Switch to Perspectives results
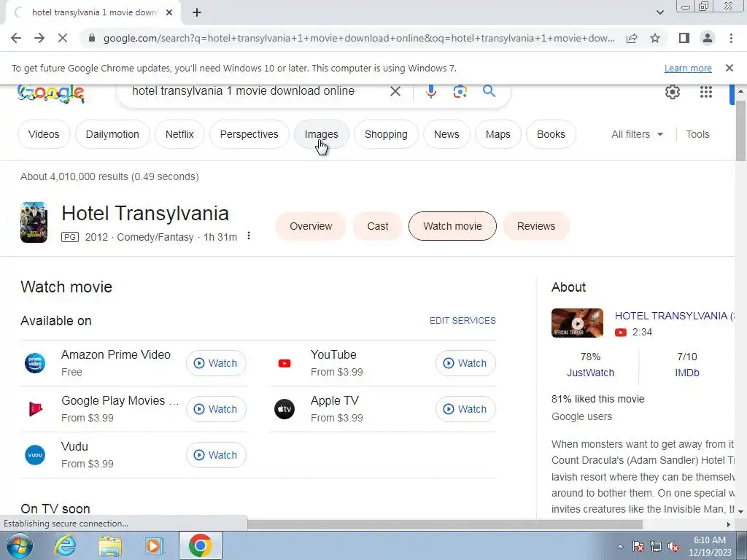Screen dimensions: 747x560 (249, 134)
